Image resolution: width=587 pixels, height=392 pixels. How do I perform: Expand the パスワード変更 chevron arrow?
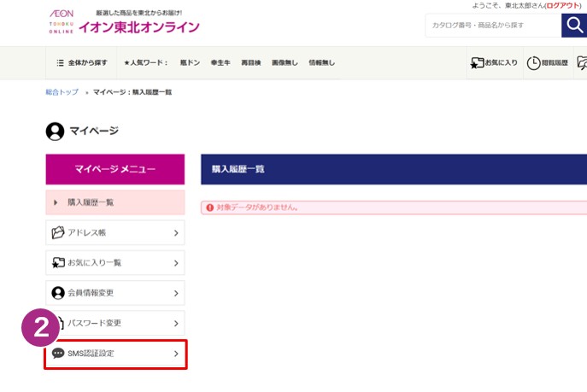point(176,324)
